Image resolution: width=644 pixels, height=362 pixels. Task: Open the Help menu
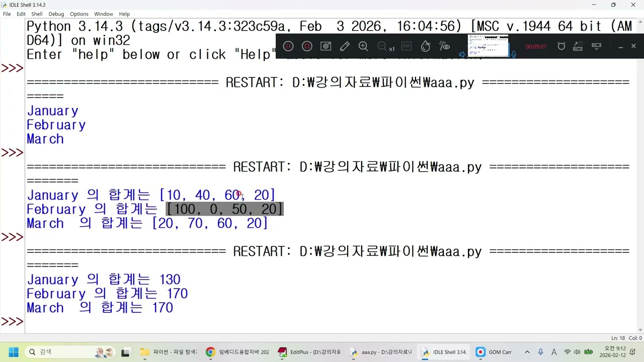click(124, 14)
